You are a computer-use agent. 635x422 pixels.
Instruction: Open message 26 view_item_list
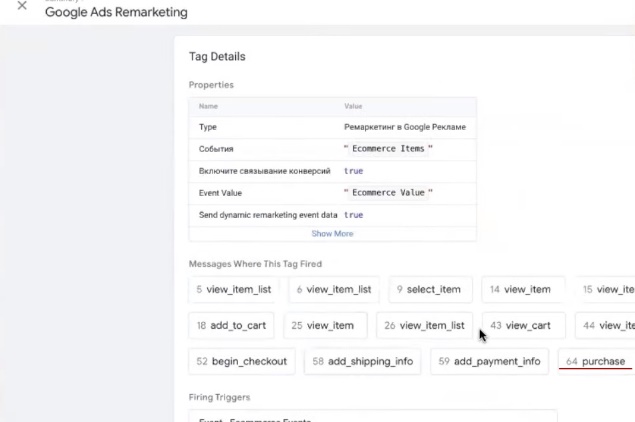(x=424, y=326)
